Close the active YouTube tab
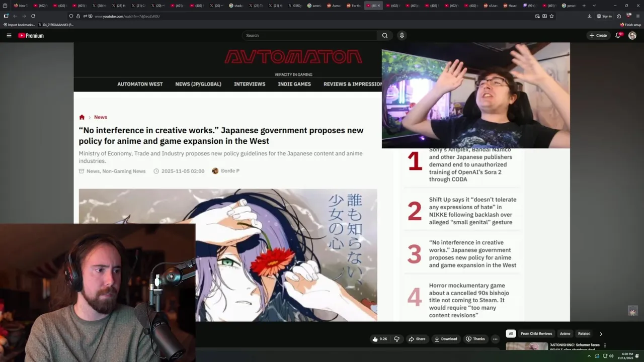644x362 pixels. [x=379, y=6]
